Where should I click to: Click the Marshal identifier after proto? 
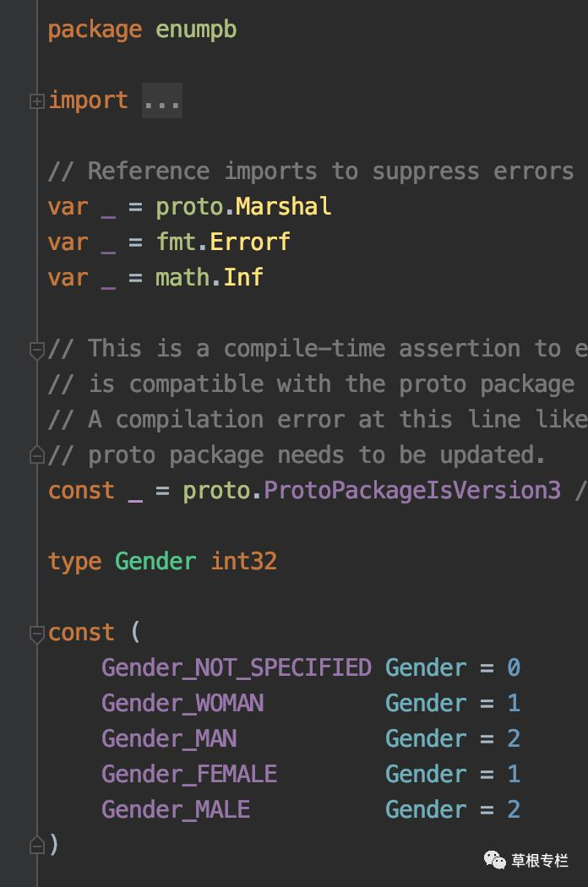pos(283,206)
